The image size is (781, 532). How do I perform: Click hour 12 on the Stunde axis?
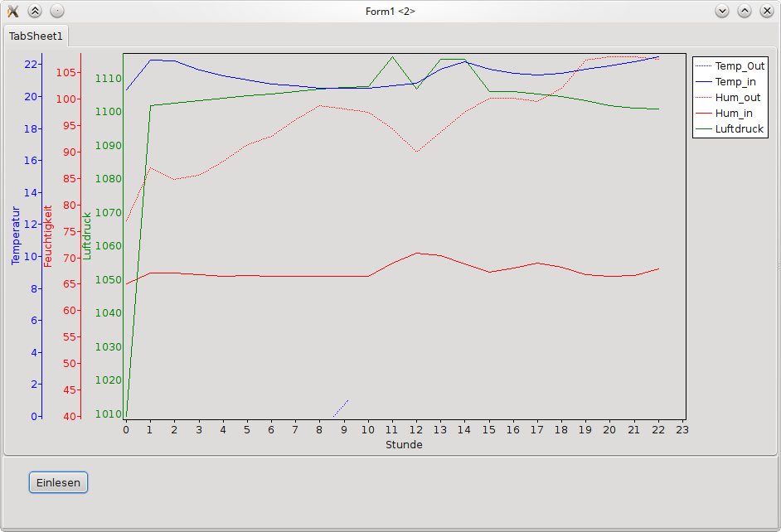[416, 429]
